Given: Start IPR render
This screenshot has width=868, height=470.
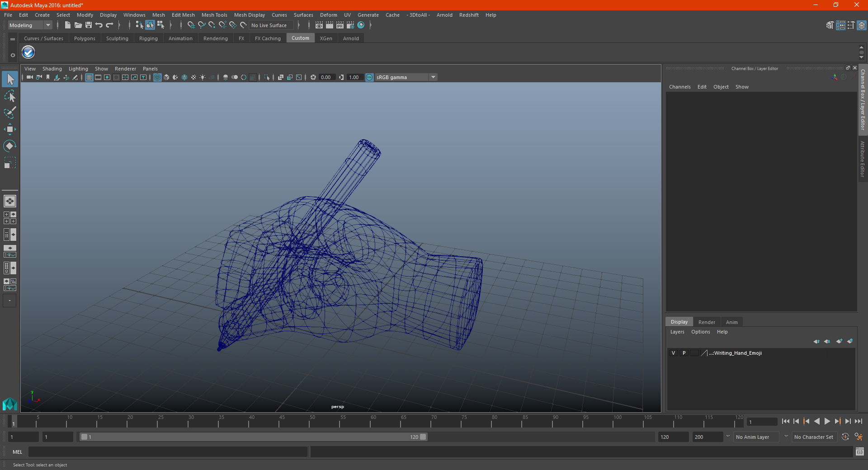Looking at the screenshot, I should click(x=340, y=25).
